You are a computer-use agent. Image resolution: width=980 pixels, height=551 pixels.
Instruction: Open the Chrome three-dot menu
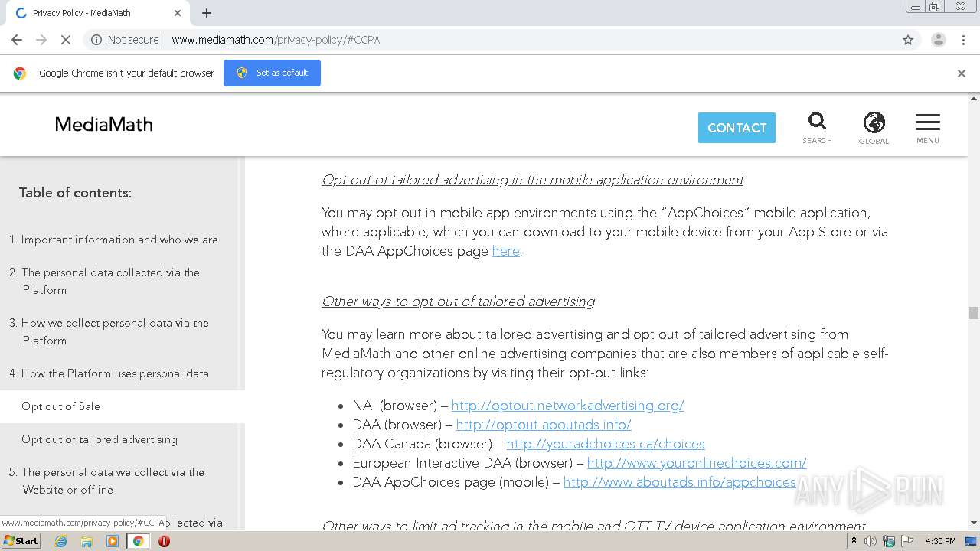pyautogui.click(x=963, y=40)
